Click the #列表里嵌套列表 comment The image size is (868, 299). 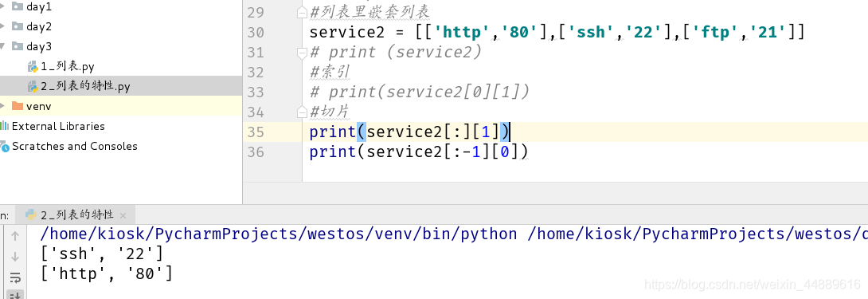pos(369,12)
